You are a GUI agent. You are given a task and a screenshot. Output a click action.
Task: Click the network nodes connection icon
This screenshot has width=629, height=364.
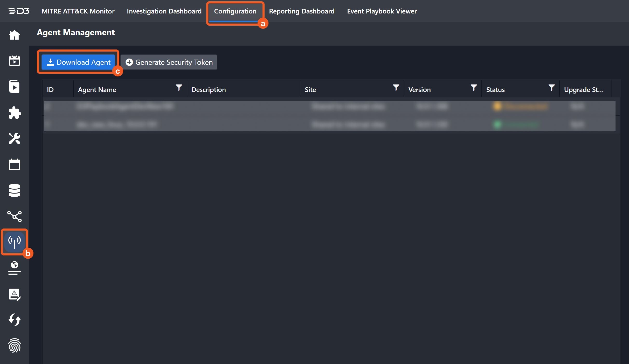coord(15,216)
